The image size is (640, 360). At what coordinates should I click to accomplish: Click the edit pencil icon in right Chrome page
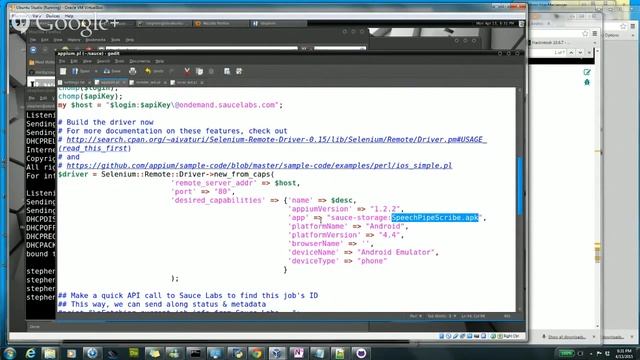(587, 72)
